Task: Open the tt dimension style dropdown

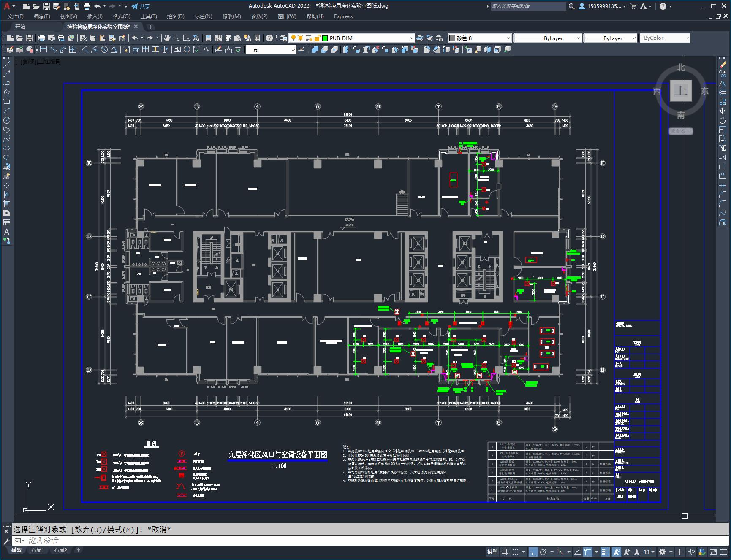Action: pyautogui.click(x=293, y=50)
